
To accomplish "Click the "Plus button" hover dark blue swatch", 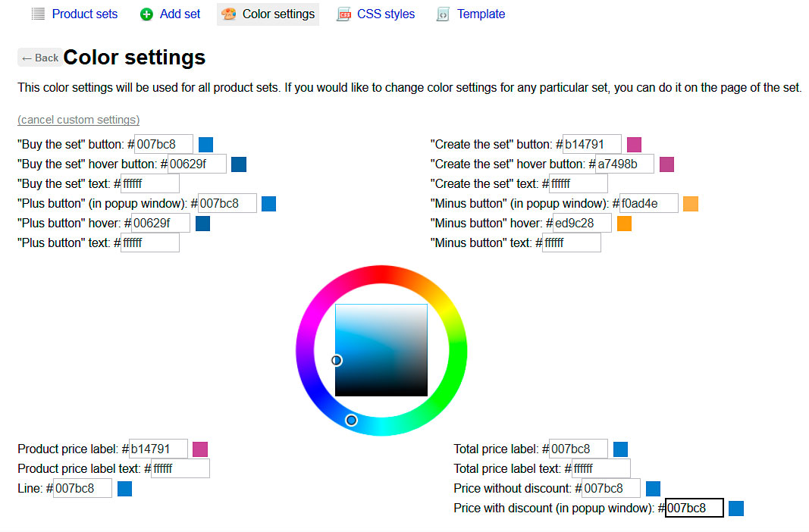I will click(x=202, y=224).
